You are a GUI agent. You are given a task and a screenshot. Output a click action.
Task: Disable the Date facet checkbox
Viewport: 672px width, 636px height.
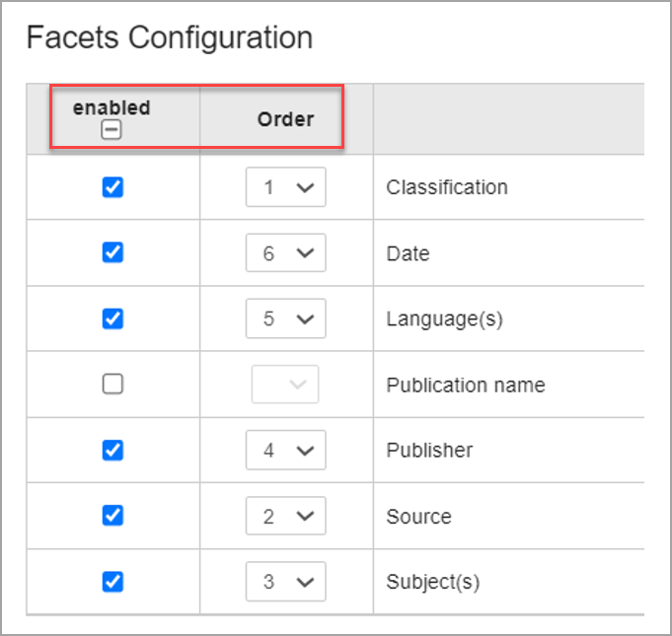(112, 252)
